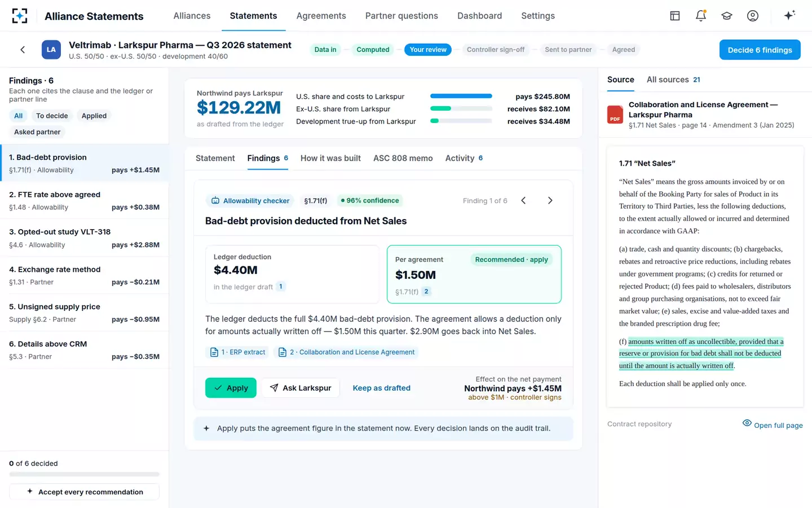Open the sparkle assistant icon
The height and width of the screenshot is (508, 812).
[789, 15]
